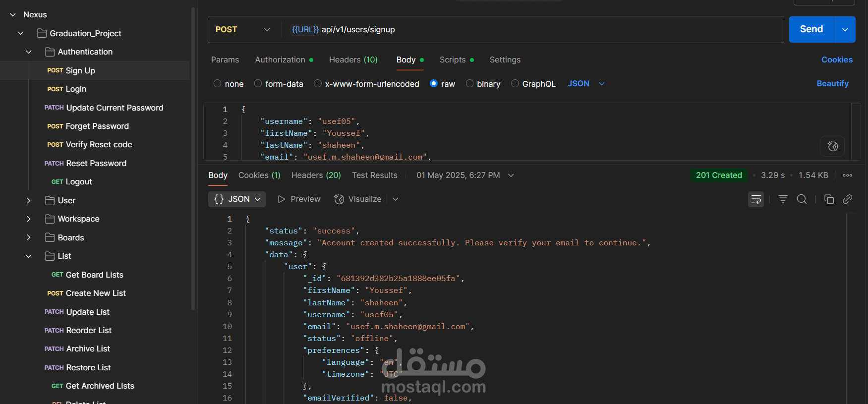
Task: Choose the binary body option
Action: (470, 84)
